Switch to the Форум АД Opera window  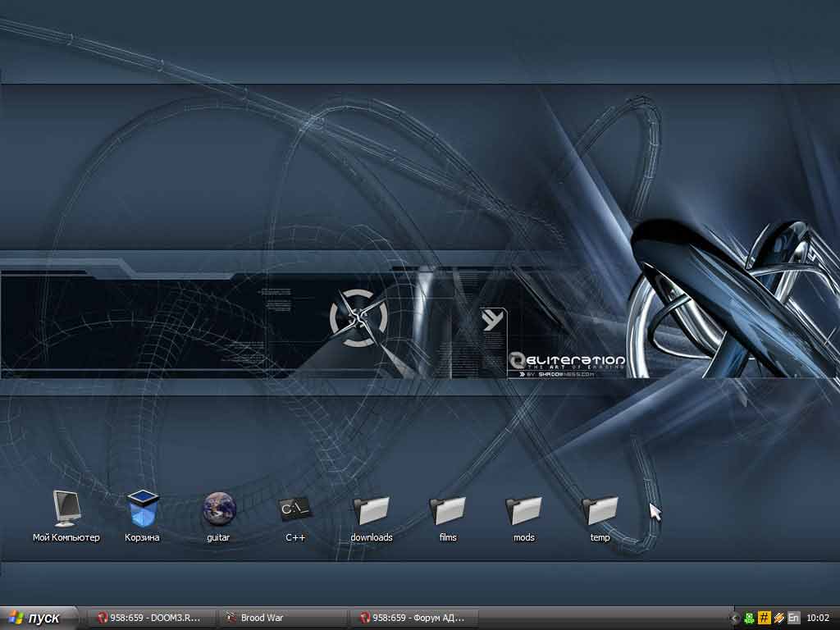(414, 618)
